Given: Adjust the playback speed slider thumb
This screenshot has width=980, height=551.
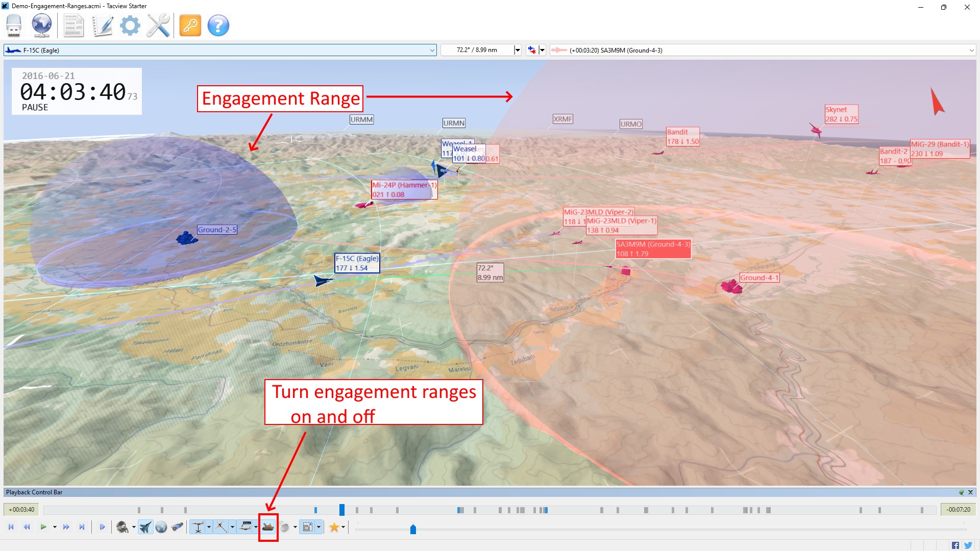Looking at the screenshot, I should pyautogui.click(x=413, y=529).
